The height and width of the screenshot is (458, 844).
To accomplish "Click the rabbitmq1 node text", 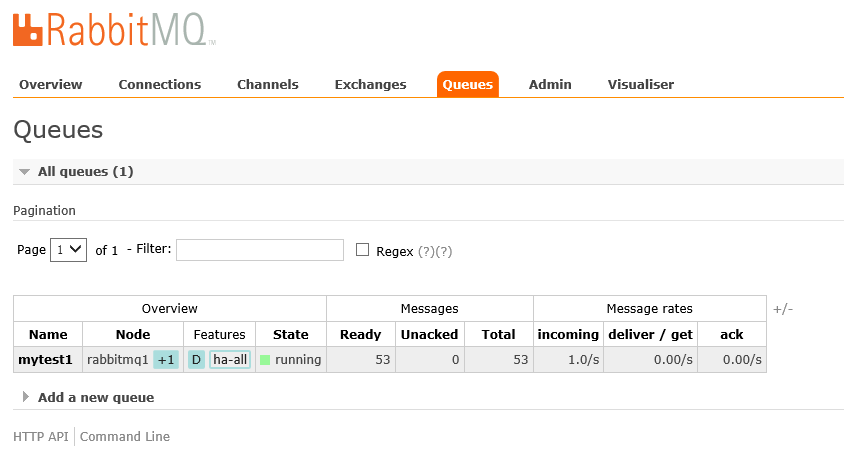I will click(117, 360).
